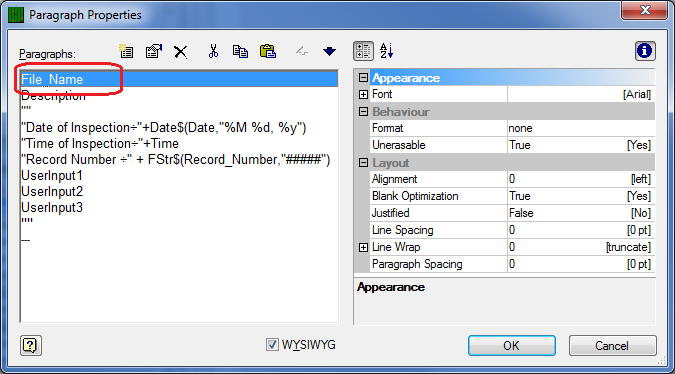Viewport: 675px width, 374px height.
Task: Dismiss the dialog with the Cancel button
Action: click(613, 346)
